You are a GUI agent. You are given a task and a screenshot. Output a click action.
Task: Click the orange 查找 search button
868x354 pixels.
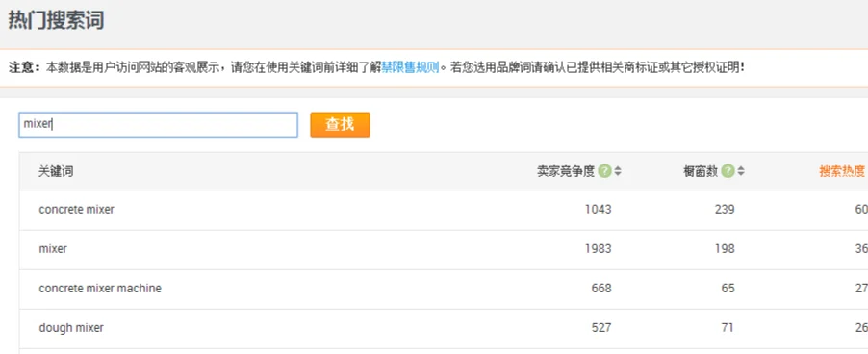(340, 124)
